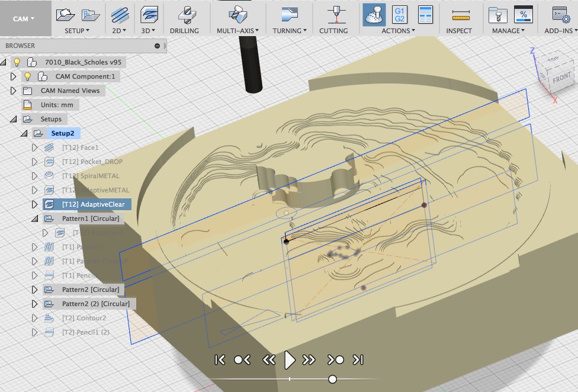578x392 pixels.
Task: Expand the Pattern2 [Circular] node
Action: 34,290
